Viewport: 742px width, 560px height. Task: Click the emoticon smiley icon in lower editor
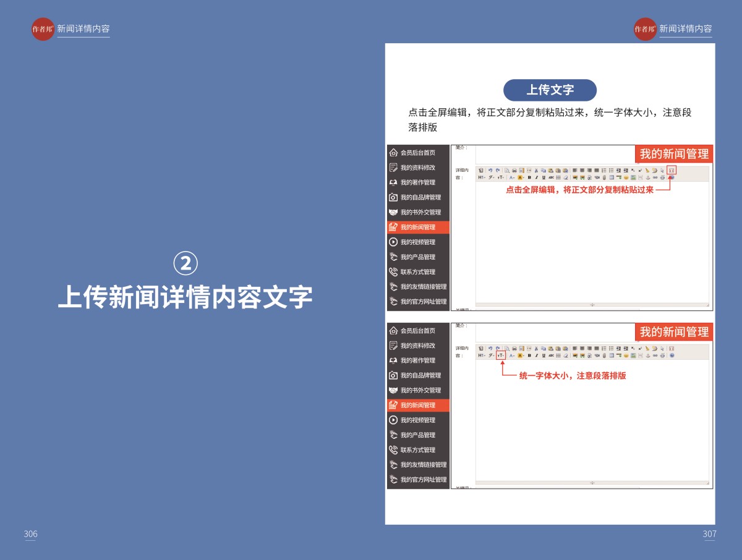point(626,355)
